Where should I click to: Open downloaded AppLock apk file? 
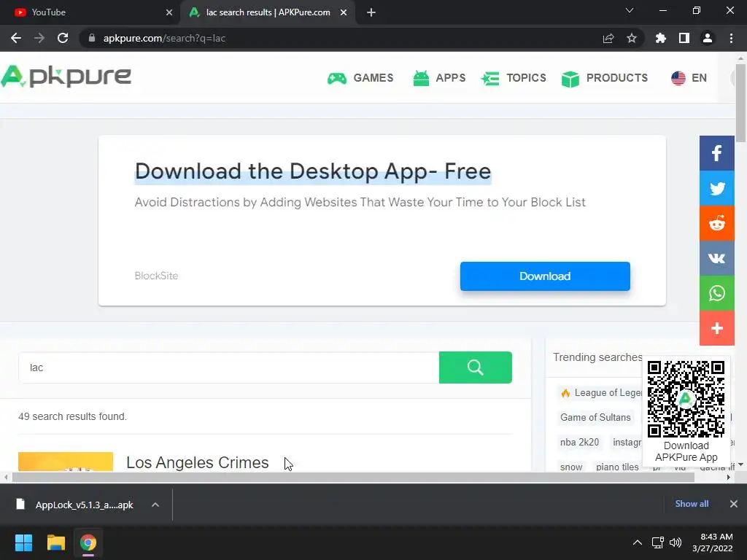(76, 505)
